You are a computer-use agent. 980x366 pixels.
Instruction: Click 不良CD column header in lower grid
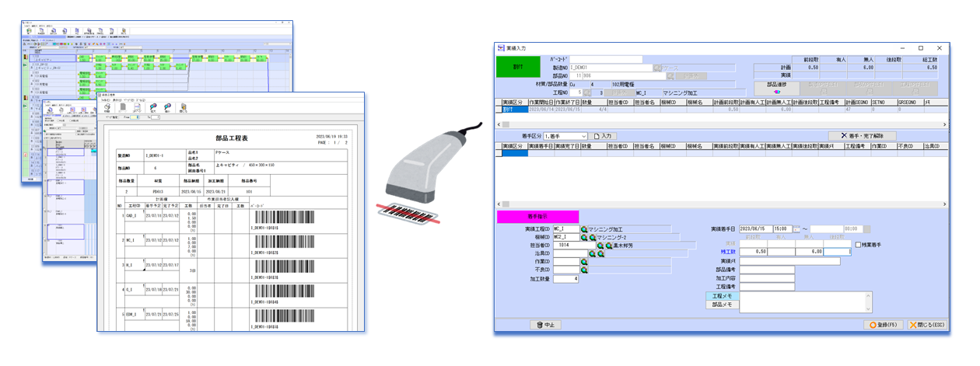click(910, 147)
